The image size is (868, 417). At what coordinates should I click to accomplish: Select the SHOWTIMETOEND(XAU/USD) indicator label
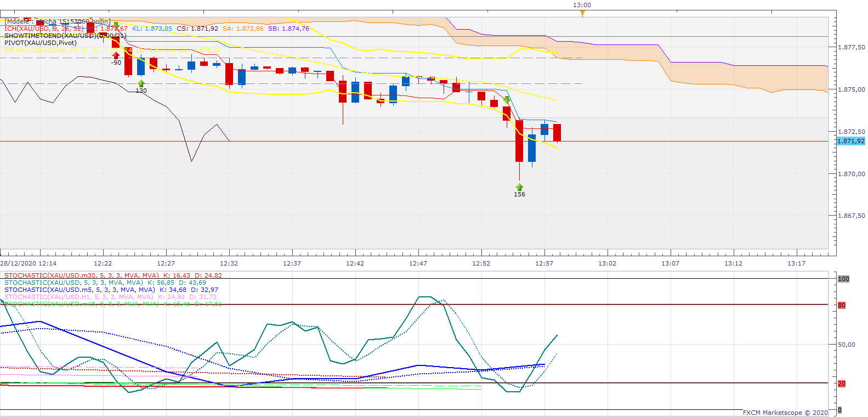click(x=65, y=36)
